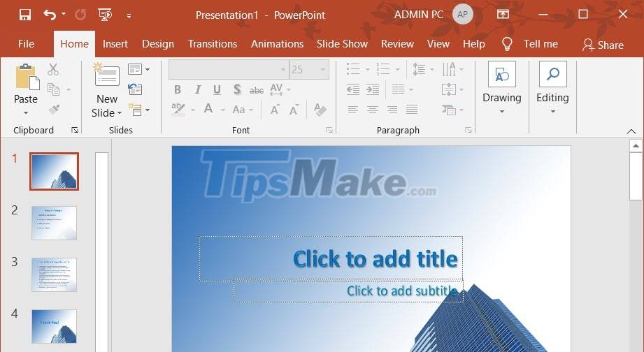Open the font size 25 dropdown
Screen dimensions: 644x352
click(x=323, y=70)
